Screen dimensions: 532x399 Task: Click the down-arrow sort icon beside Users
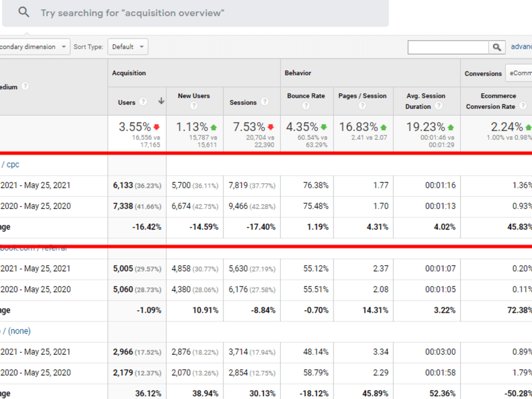point(162,101)
